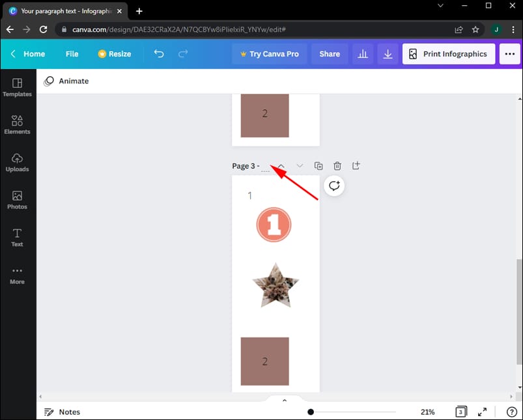The image size is (523, 420).
Task: Open the comment bubble on Page 3
Action: [x=334, y=186]
